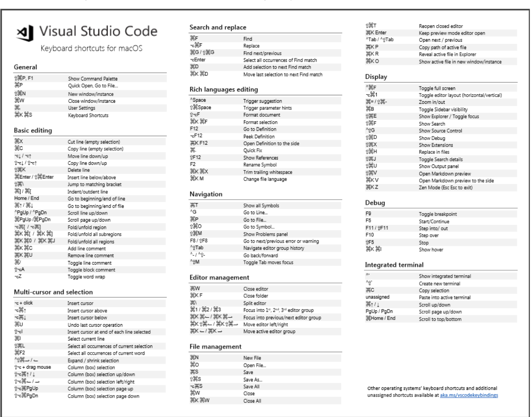
Task: Click the 'Show Problems panel' entry
Action: pos(265,234)
